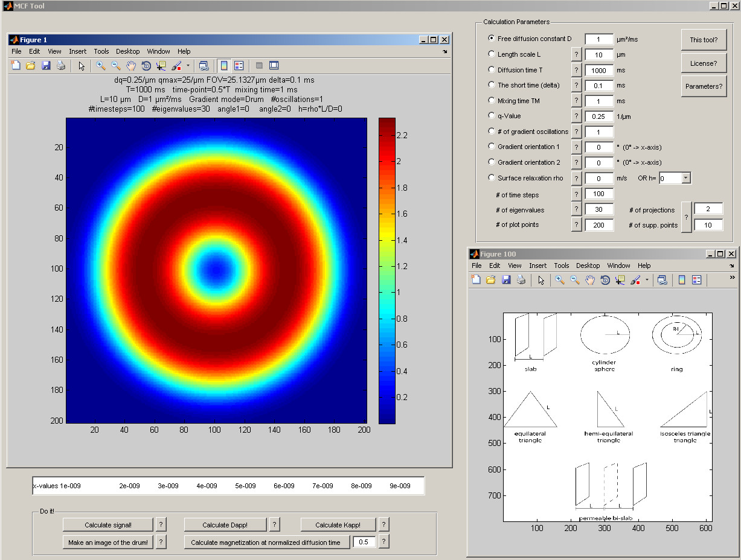The image size is (741, 560).
Task: Select The short time (delta) radio button
Action: (492, 84)
